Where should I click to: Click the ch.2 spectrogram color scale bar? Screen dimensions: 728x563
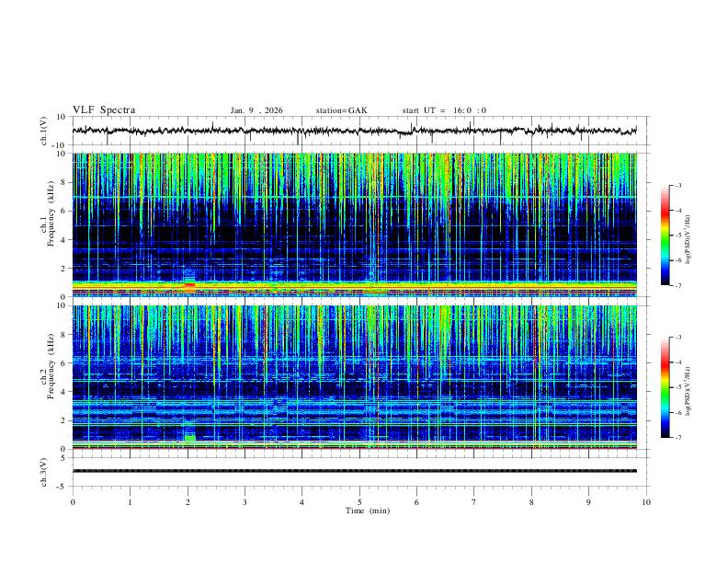[665, 387]
